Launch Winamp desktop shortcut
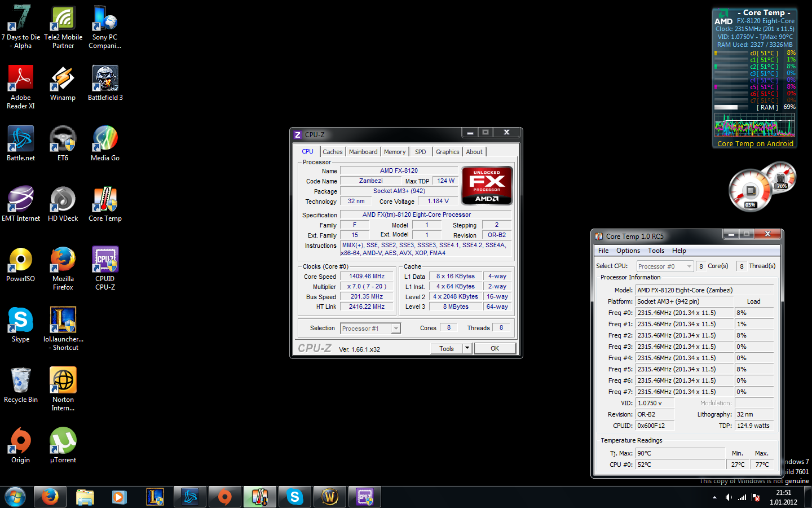The width and height of the screenshot is (812, 508). [63, 84]
